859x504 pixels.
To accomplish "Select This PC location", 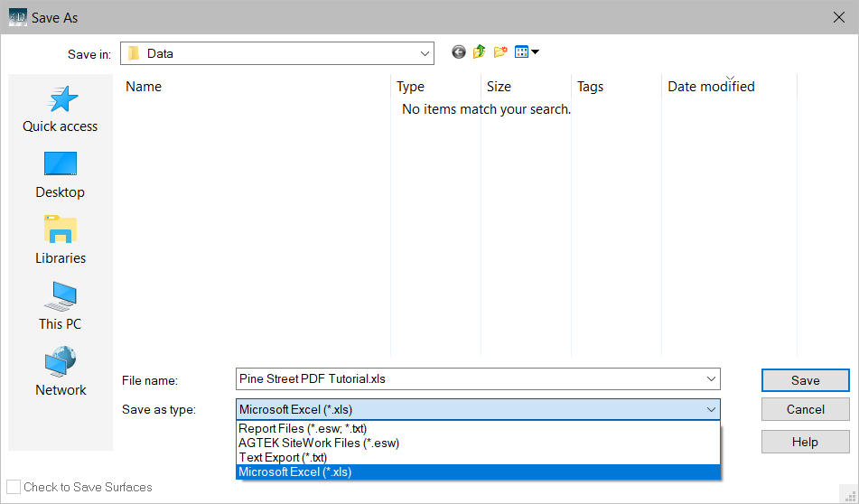I will tap(61, 306).
